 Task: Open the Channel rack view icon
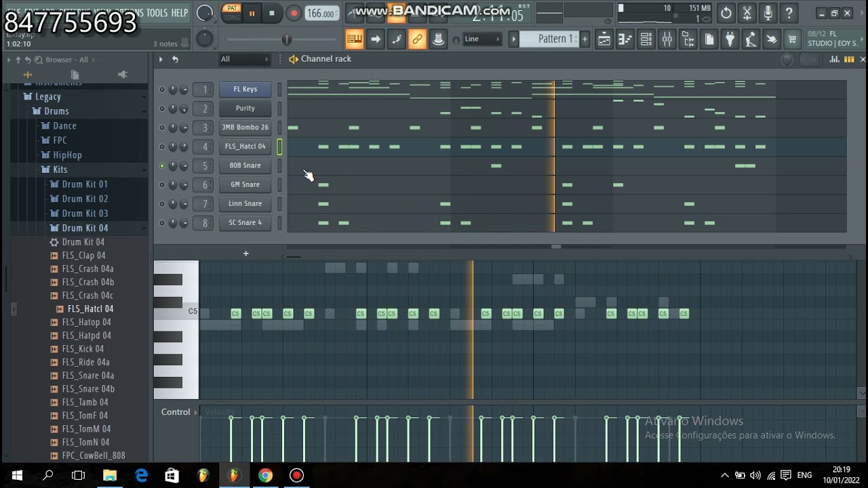tap(646, 39)
